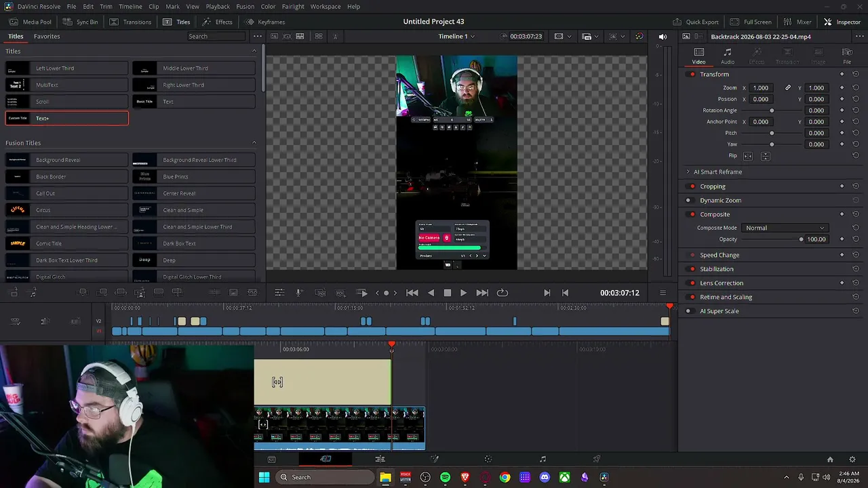Click the Quick Export button
The height and width of the screenshot is (488, 868).
coord(695,22)
